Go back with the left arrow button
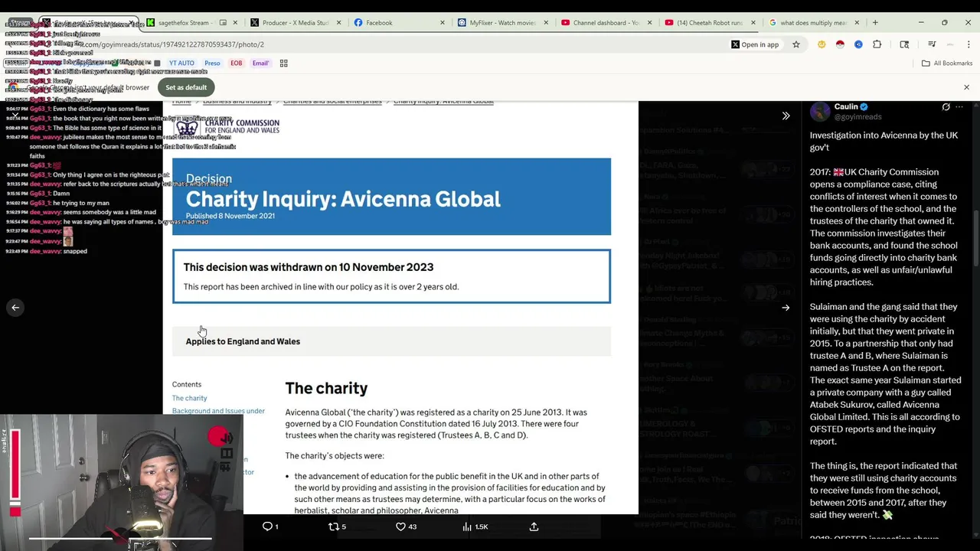This screenshot has width=980, height=551. [x=15, y=308]
